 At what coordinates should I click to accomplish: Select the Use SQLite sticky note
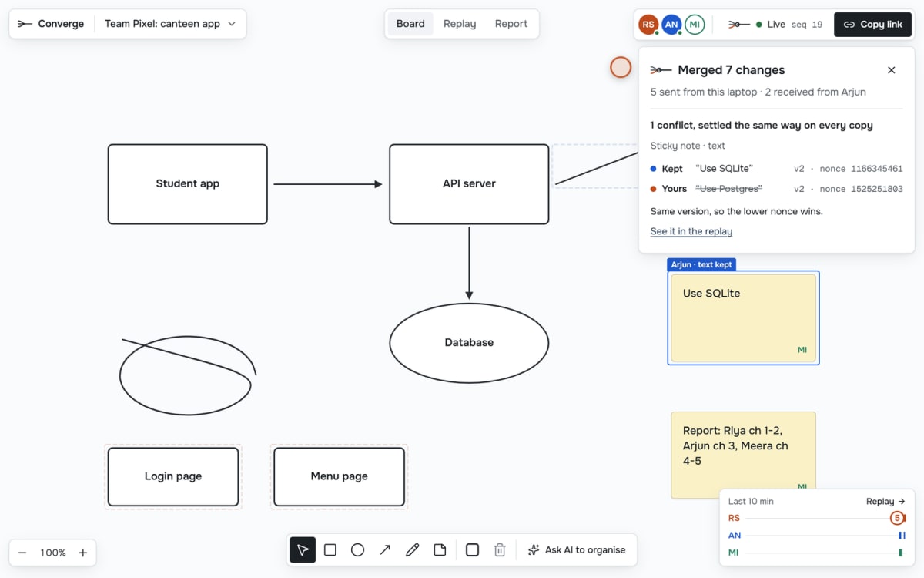[743, 318]
